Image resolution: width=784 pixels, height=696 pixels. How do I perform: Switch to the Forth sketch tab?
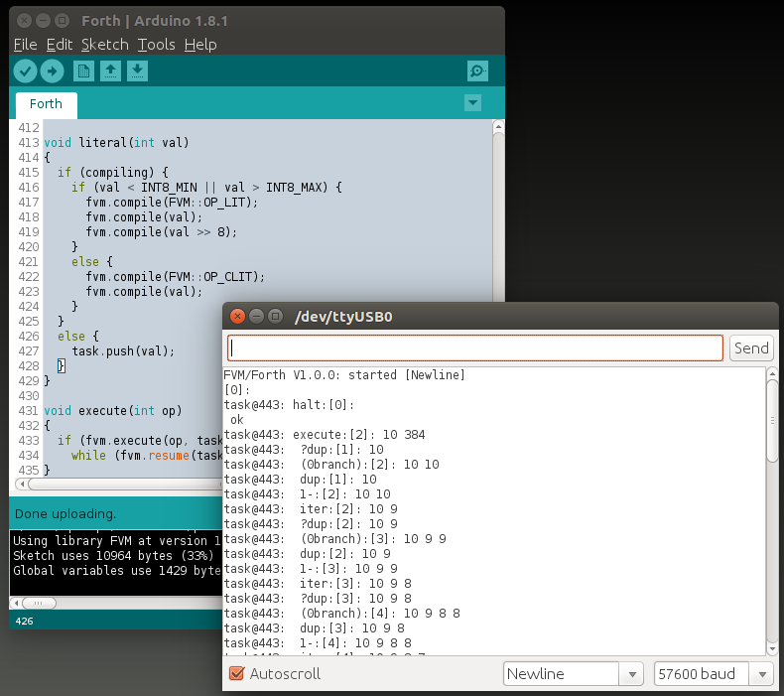(x=46, y=104)
